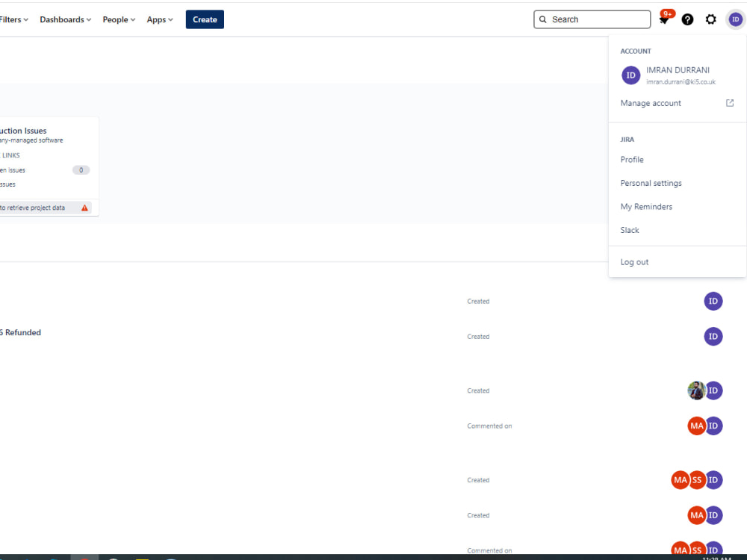
Task: Open the notifications bell with 9+ badge
Action: [664, 19]
